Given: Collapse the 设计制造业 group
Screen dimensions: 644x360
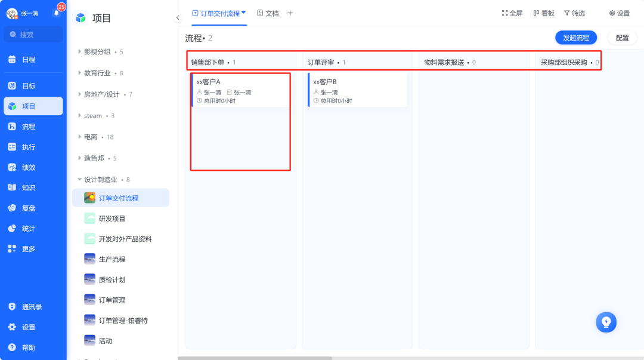Looking at the screenshot, I should (79, 179).
